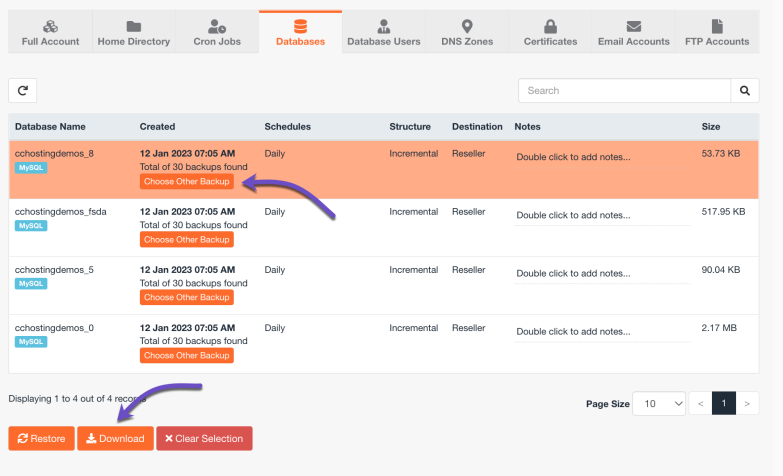Open the Full Account tab
783x476 pixels.
tap(51, 32)
